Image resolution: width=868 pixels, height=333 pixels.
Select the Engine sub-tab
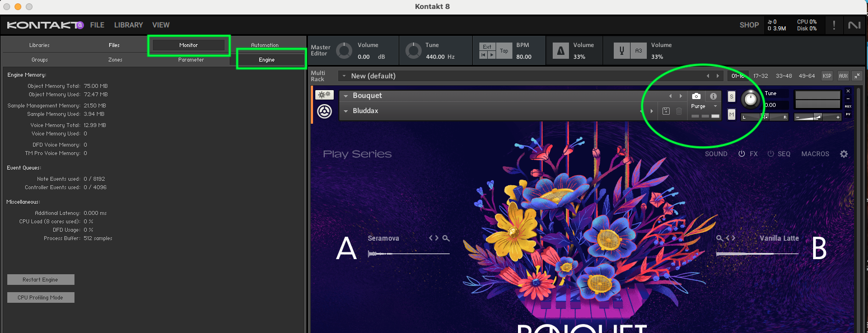click(x=267, y=59)
